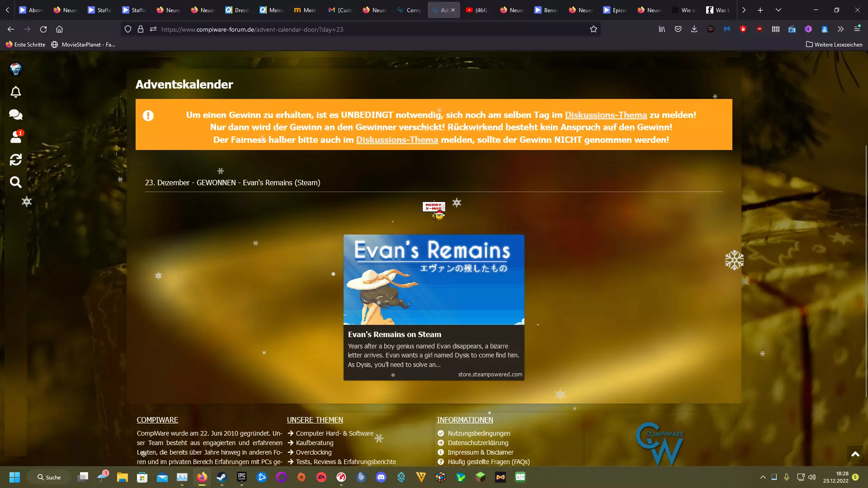
Task: Open Steam from the taskbar
Action: click(x=222, y=477)
